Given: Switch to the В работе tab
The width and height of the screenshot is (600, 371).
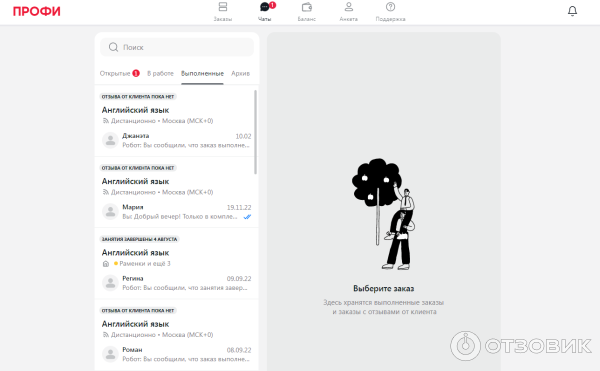Looking at the screenshot, I should pos(160,73).
